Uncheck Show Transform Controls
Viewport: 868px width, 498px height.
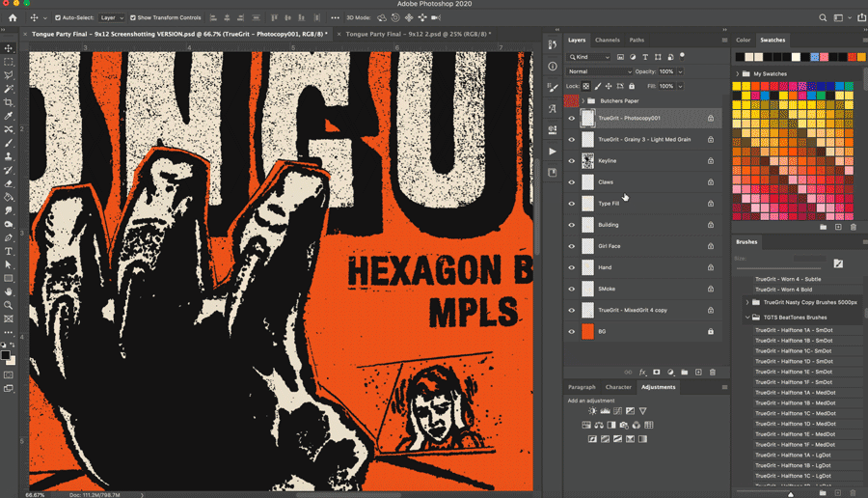(x=132, y=17)
